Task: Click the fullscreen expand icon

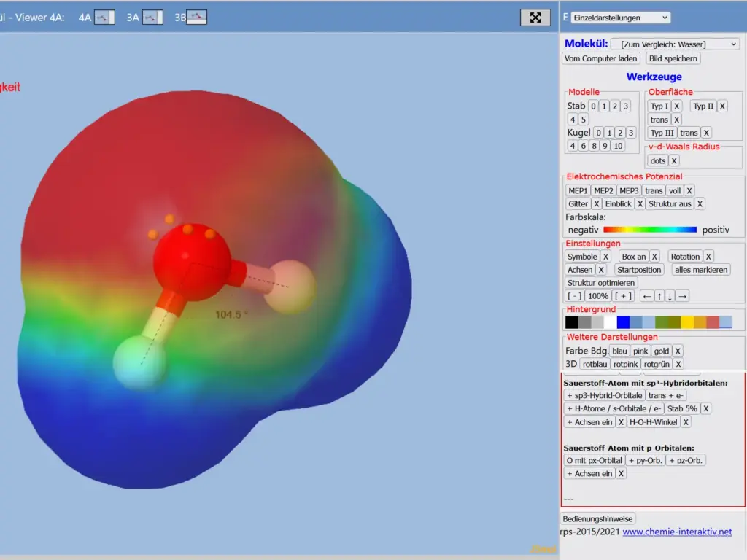Action: [x=535, y=17]
